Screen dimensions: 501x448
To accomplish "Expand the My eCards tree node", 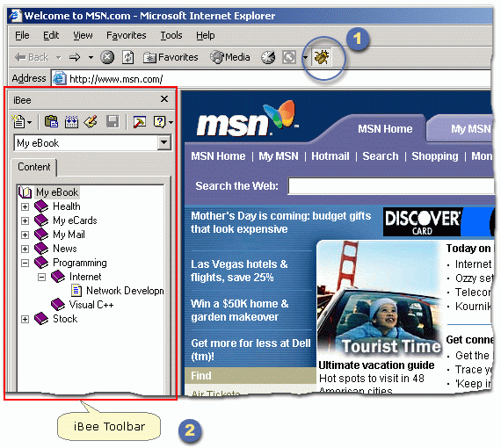I will pos(25,220).
